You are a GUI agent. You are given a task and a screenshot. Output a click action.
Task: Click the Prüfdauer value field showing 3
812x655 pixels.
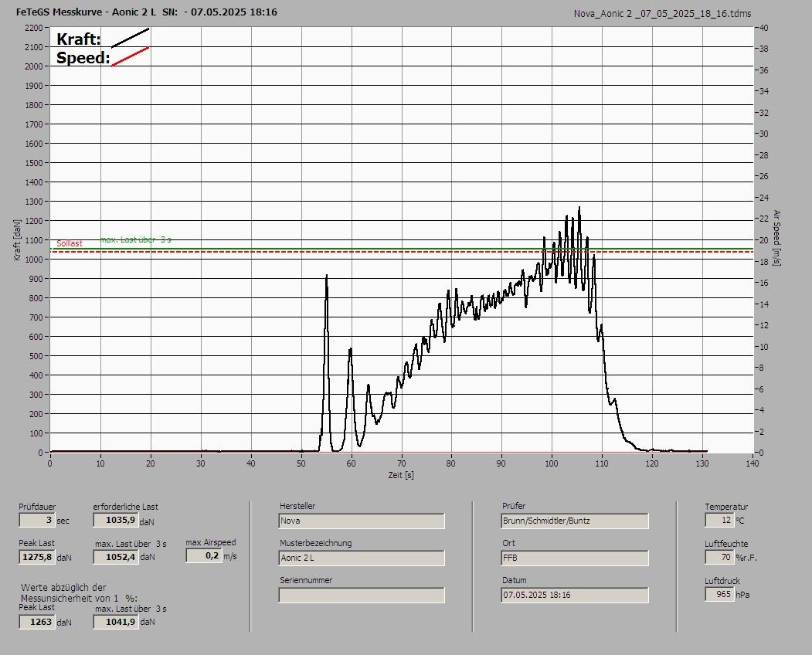tap(37, 520)
